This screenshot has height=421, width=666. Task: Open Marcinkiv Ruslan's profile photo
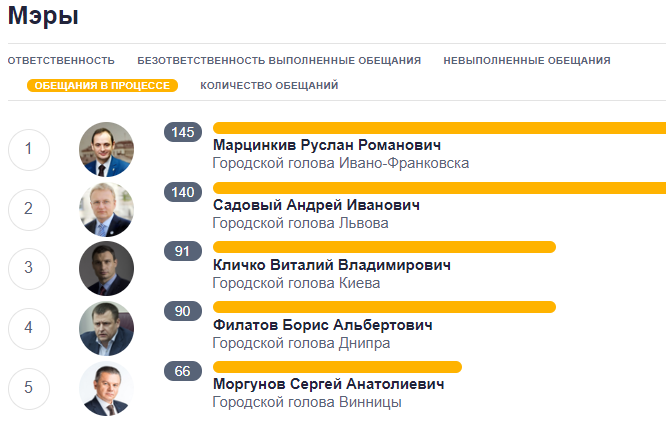tap(106, 150)
